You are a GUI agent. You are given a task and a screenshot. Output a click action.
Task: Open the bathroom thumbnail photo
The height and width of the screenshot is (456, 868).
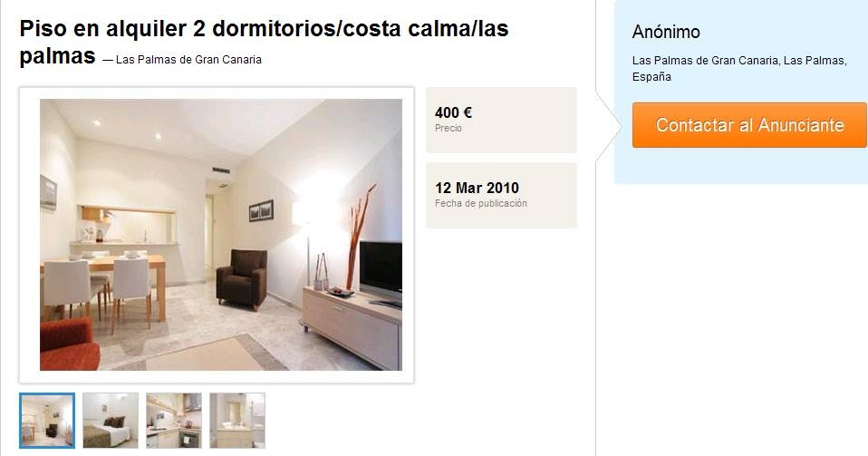click(237, 421)
